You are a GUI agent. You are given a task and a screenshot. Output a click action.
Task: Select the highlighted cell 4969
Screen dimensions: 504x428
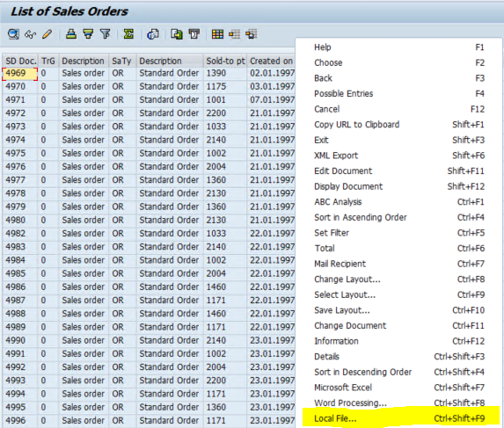20,74
